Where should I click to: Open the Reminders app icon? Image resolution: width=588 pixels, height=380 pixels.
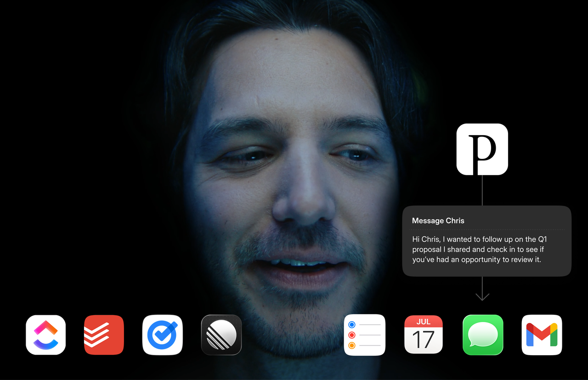point(365,335)
